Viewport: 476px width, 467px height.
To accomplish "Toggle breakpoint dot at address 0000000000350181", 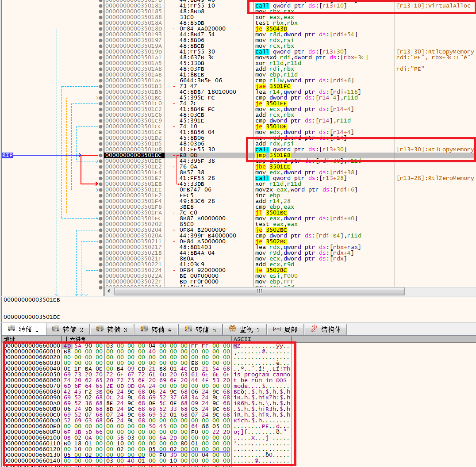I will point(101,6).
